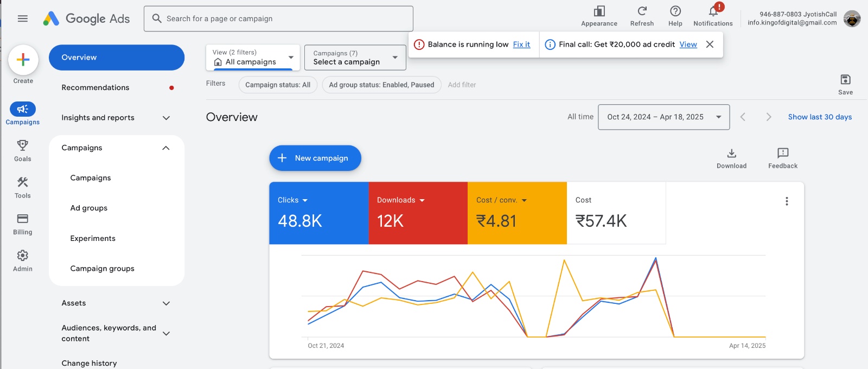Go to Billing in sidebar
Screen dimensions: 868x369
[x=23, y=219]
